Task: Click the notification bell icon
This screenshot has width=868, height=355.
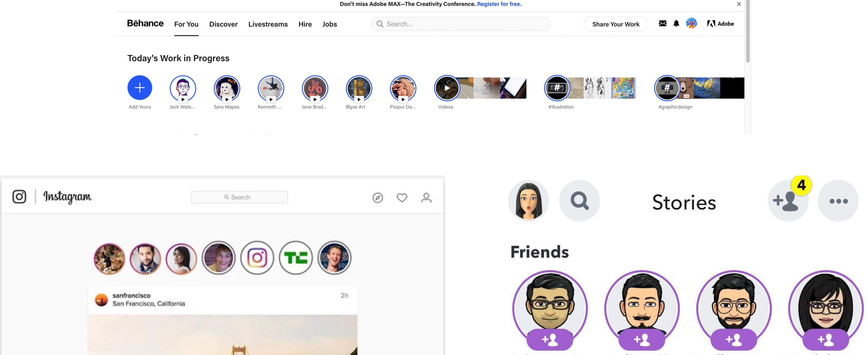Action: coord(676,24)
